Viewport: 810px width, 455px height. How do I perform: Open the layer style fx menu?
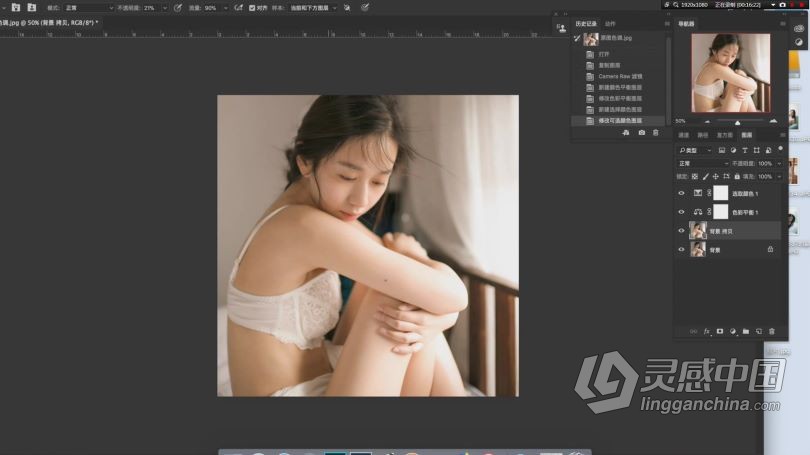click(x=706, y=331)
